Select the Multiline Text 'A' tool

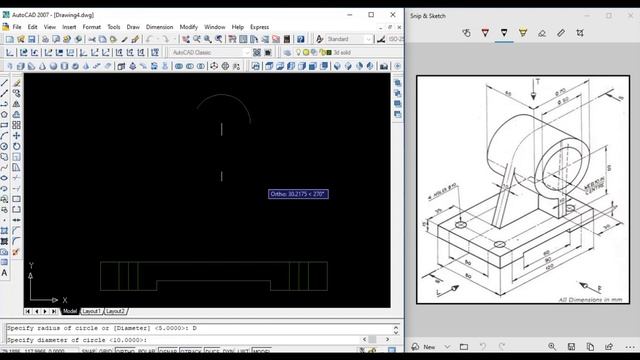click(x=4, y=273)
